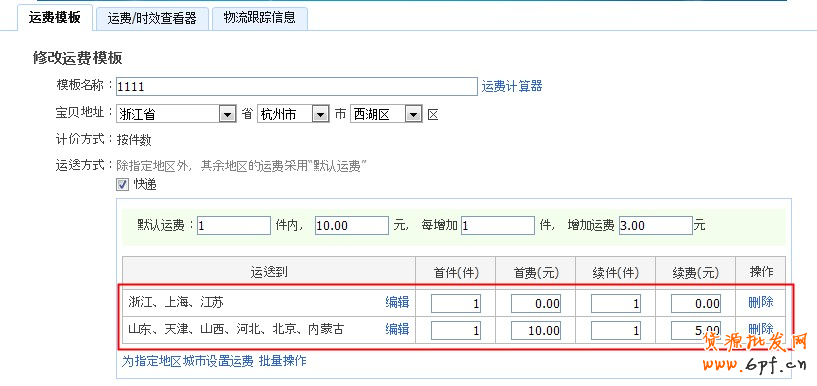Image resolution: width=817 pixels, height=386 pixels.
Task: Click the 模板名称 input field
Action: click(296, 86)
